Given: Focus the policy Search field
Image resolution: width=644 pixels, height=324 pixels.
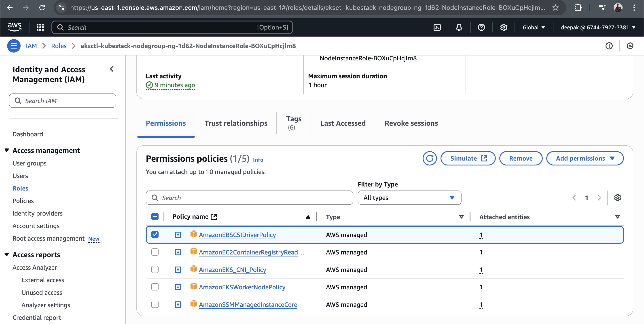Looking at the screenshot, I should tap(249, 198).
